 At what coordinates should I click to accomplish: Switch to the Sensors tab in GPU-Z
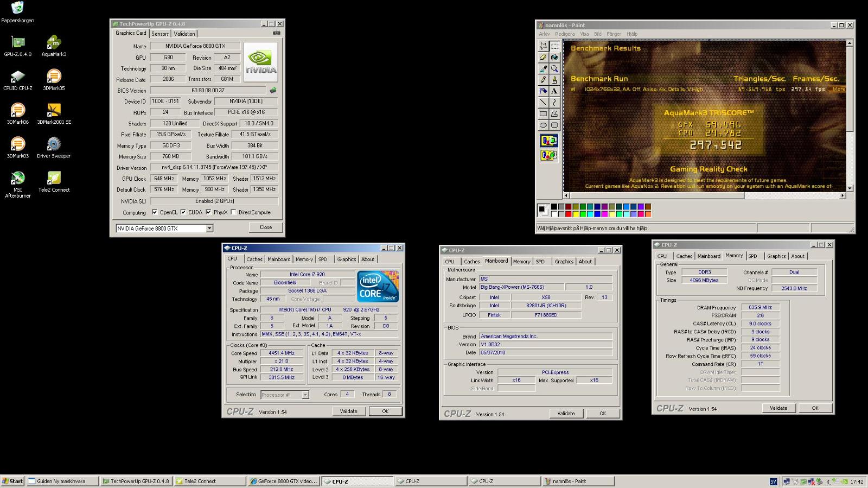[x=160, y=34]
